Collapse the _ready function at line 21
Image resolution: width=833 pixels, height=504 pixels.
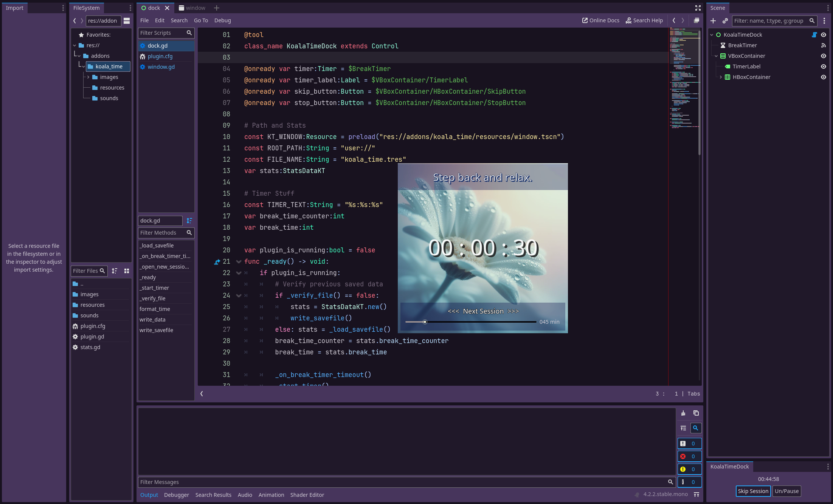click(239, 261)
